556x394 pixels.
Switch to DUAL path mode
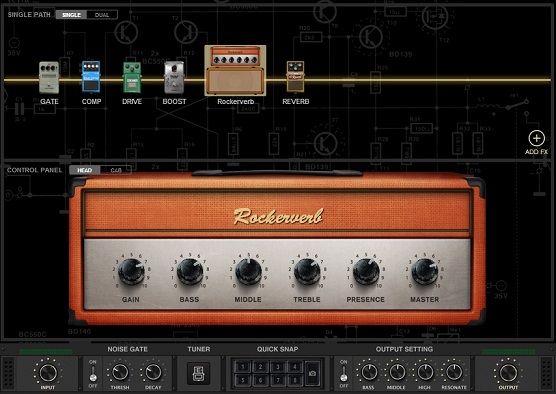point(102,15)
